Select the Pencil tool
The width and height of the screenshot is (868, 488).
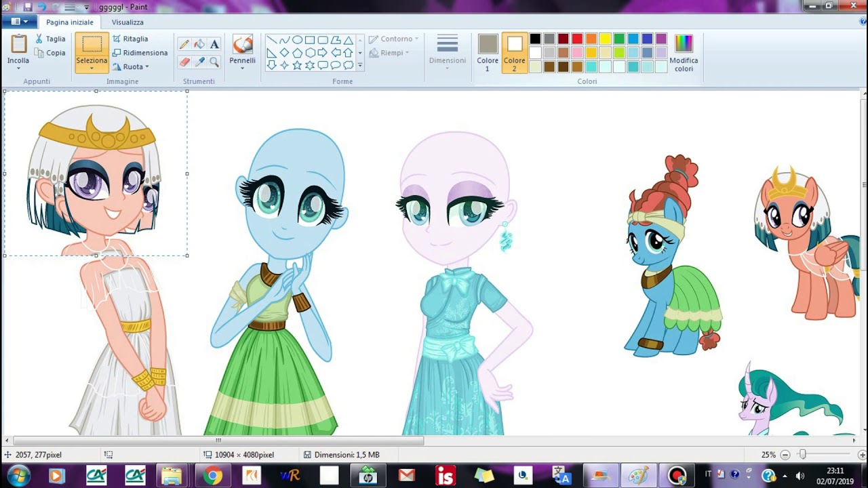click(x=184, y=44)
